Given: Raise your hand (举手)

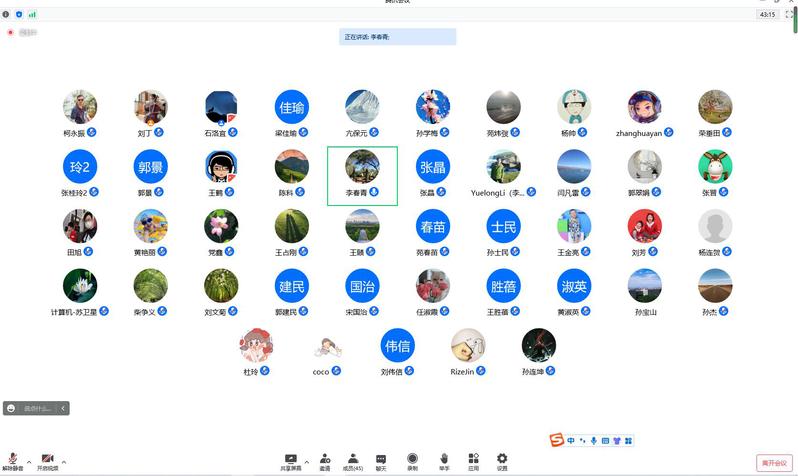Looking at the screenshot, I should [443, 459].
